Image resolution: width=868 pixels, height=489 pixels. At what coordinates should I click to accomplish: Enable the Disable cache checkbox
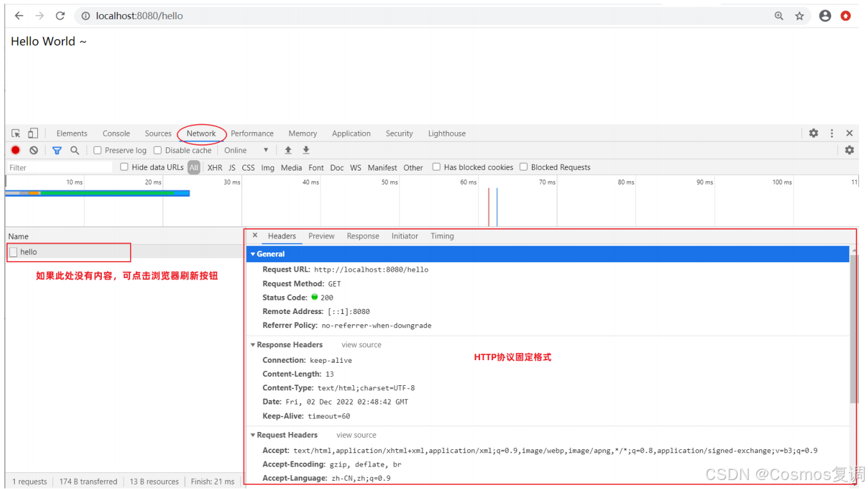pos(158,150)
